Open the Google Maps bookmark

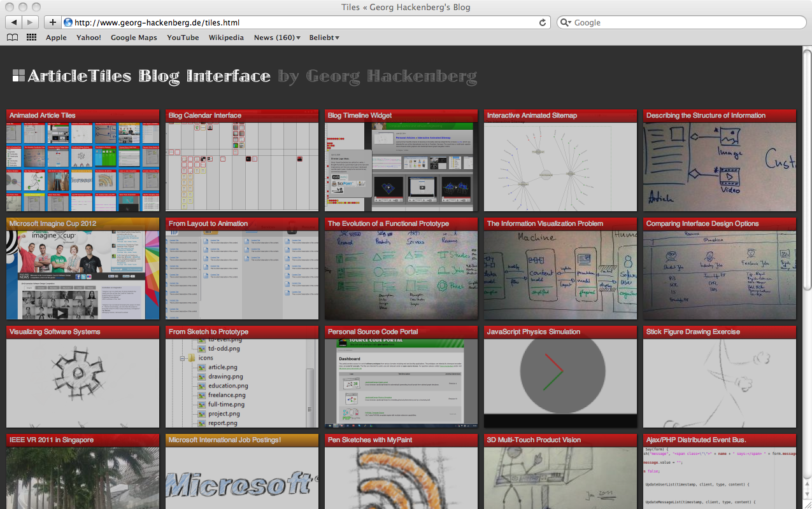click(x=134, y=38)
